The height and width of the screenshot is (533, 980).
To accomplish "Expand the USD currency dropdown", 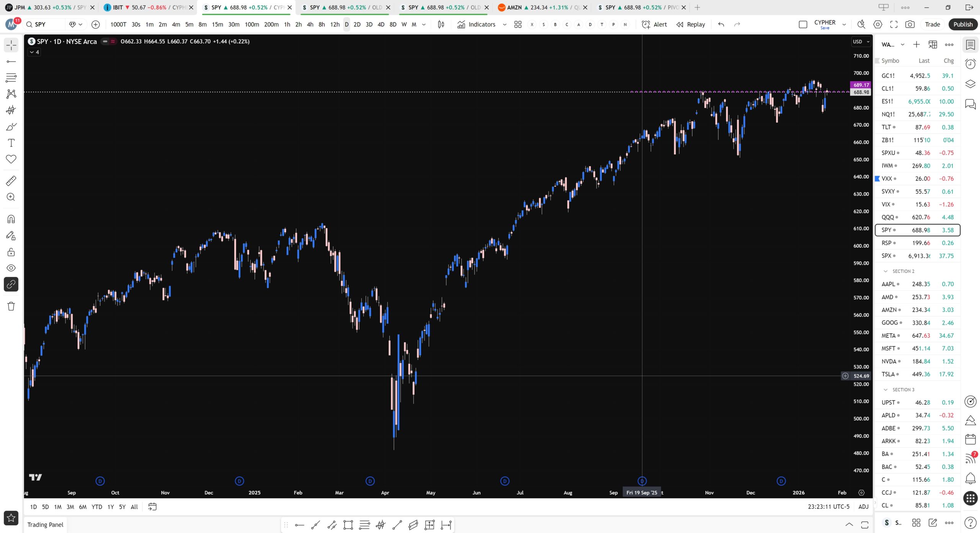I will (x=861, y=42).
